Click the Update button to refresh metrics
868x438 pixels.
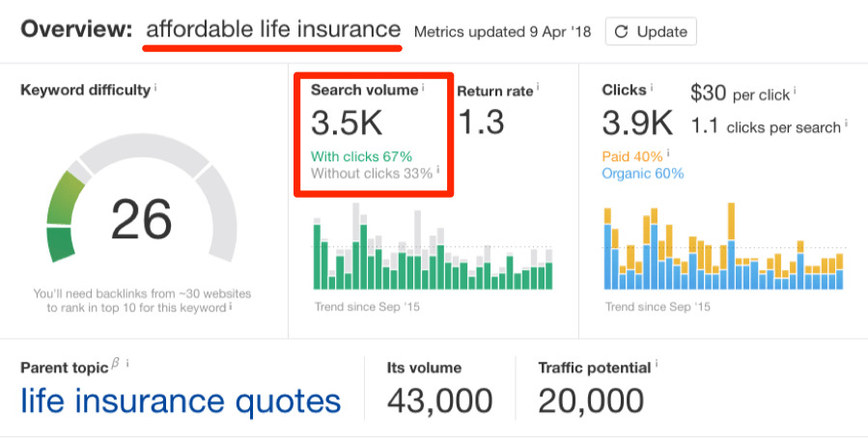(650, 32)
